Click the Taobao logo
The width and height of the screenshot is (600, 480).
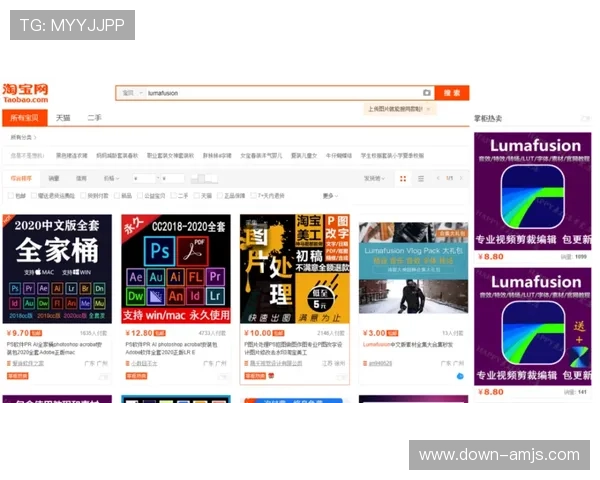tap(26, 93)
